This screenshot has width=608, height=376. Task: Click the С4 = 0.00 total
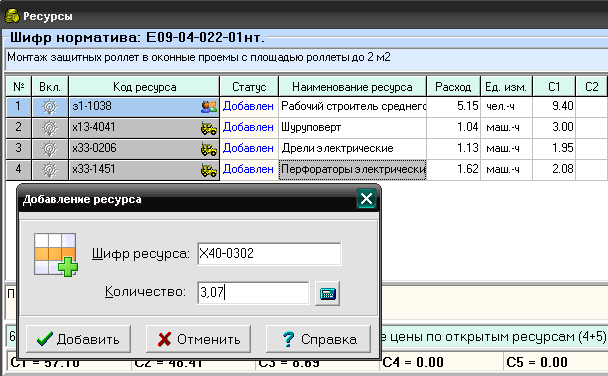[413, 362]
